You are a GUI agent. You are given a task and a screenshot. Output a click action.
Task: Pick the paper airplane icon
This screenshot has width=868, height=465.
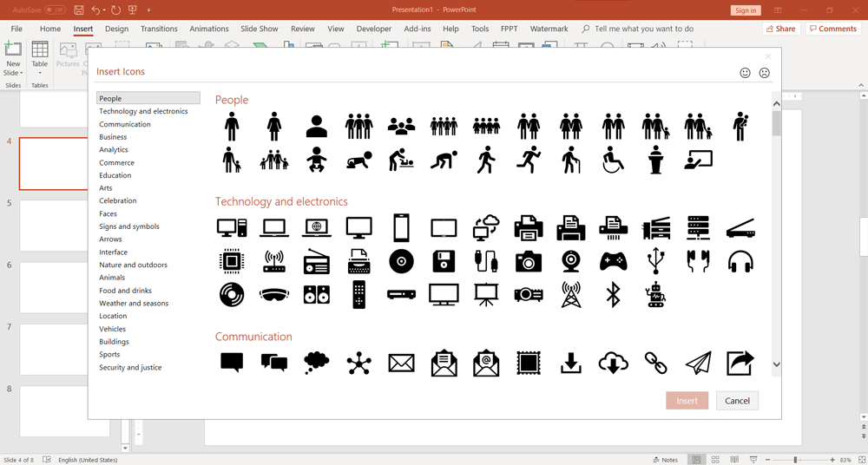pos(698,363)
